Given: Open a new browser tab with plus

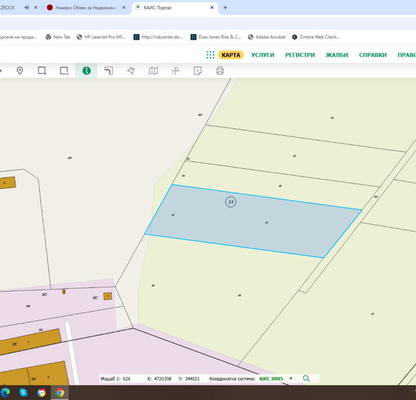Looking at the screenshot, I should pos(225,7).
